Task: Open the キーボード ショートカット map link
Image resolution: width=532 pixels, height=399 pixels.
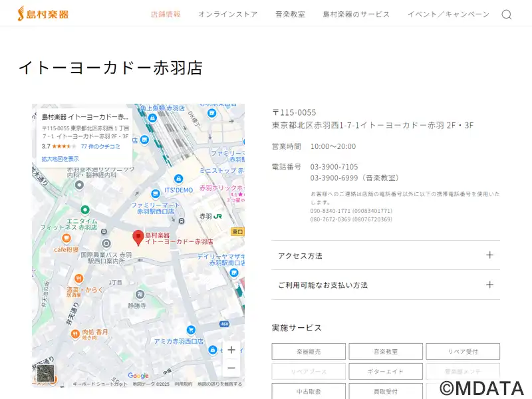Action: 100,384
